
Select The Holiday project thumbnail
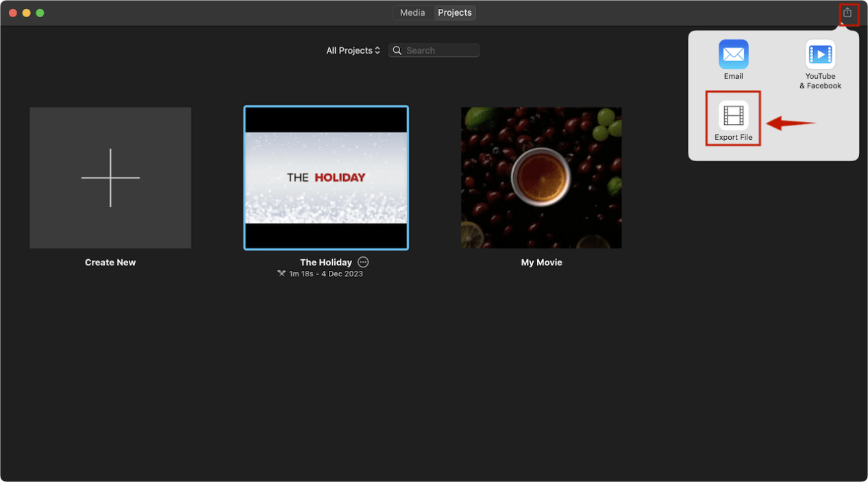(x=326, y=178)
